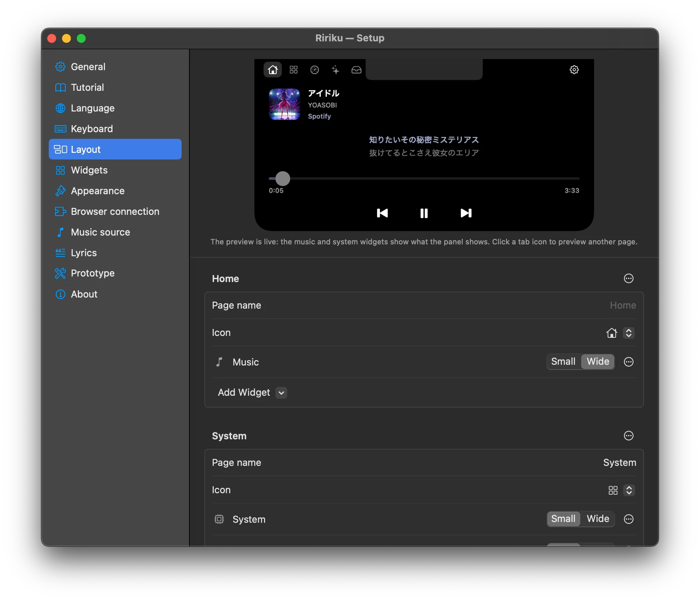Screen dimensions: 700x601
Task: Open the Keyboard settings
Action: point(115,129)
